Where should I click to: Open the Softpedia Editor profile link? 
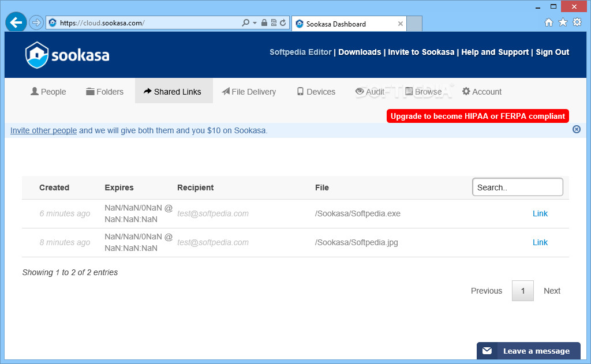pos(300,52)
